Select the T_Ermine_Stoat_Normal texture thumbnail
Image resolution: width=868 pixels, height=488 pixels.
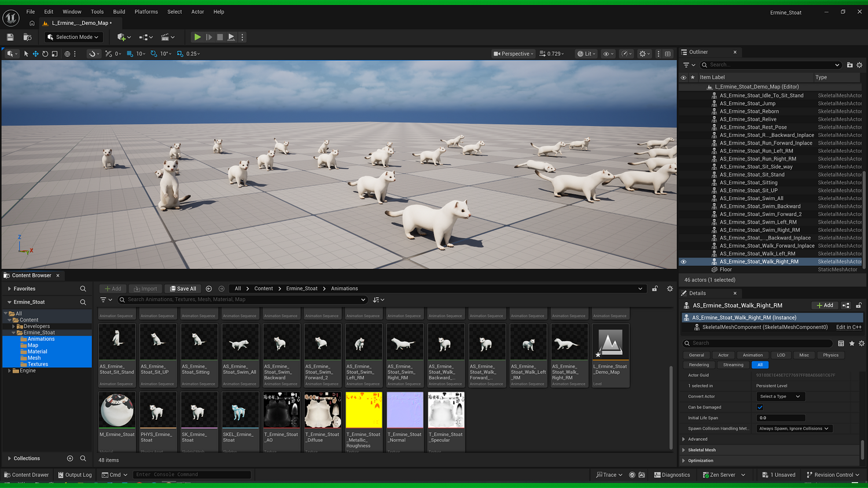(x=405, y=411)
